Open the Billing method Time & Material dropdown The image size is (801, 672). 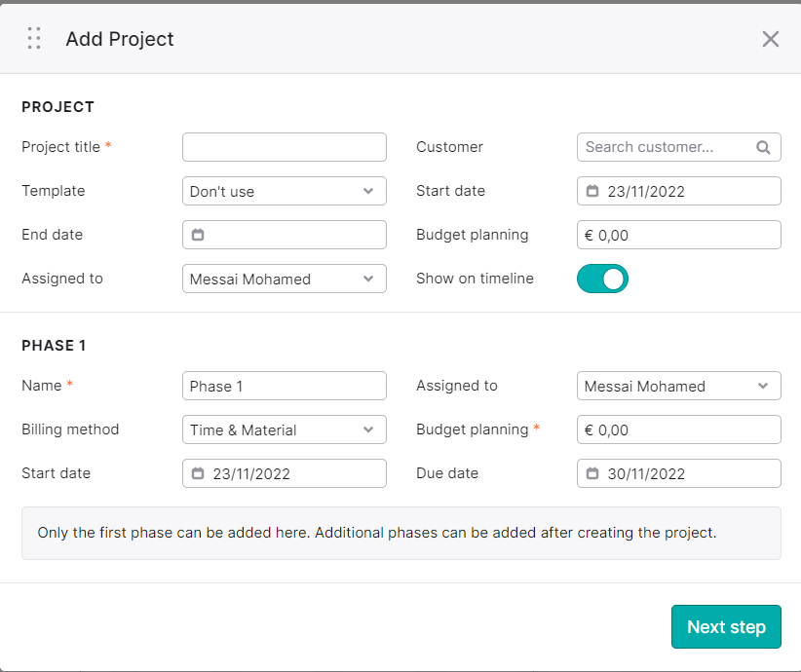pyautogui.click(x=284, y=429)
